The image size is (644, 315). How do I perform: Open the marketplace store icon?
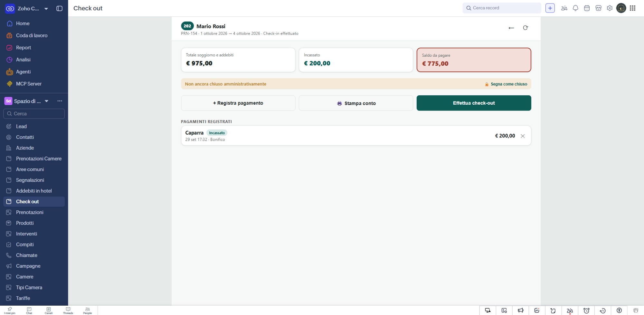tap(598, 8)
